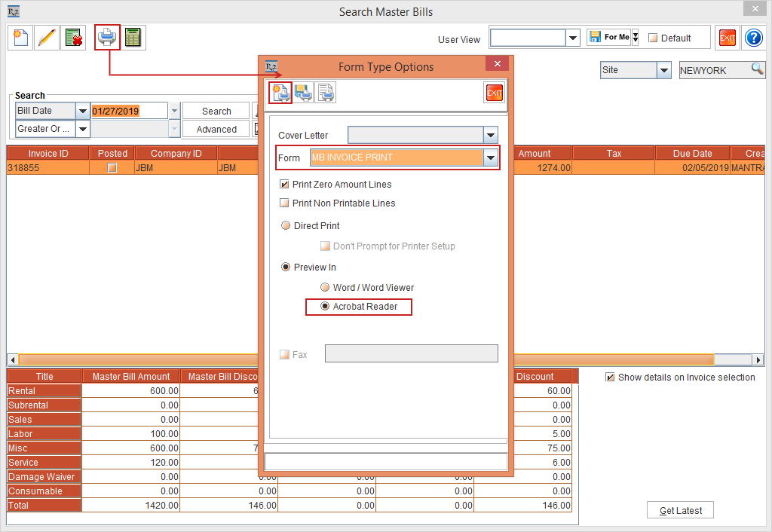Select the save-and-print icon in Form Type Options
Viewport: 772px width, 532px height.
click(x=303, y=92)
